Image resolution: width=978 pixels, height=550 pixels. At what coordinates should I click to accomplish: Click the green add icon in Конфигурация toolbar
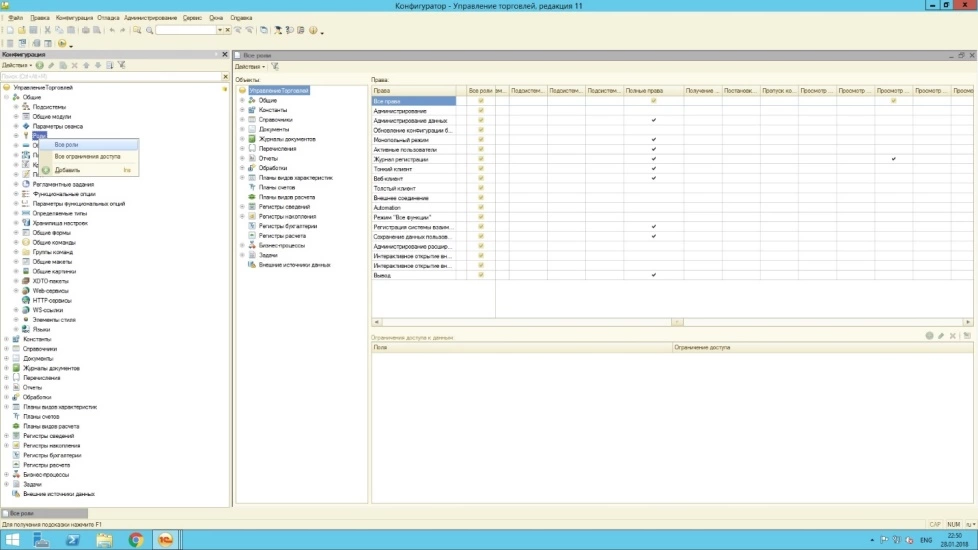[x=40, y=65]
